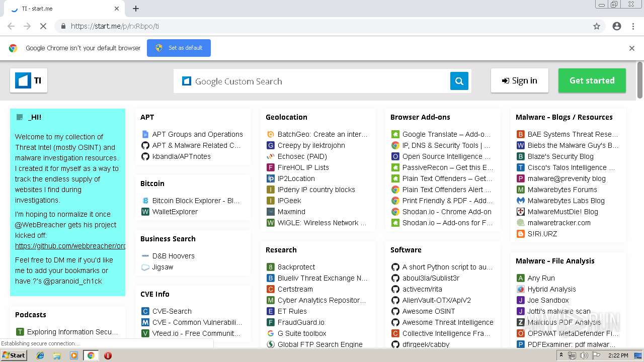
Task: Click the Malwarebytes Labs Blog favicon
Action: pos(521,201)
